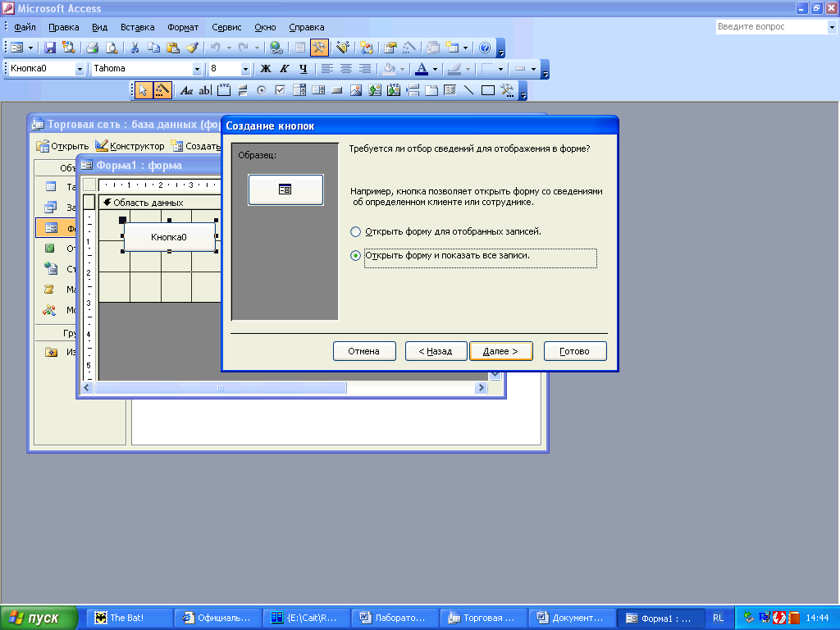Open the font size 8 dropdown
840x630 pixels.
coord(245,69)
